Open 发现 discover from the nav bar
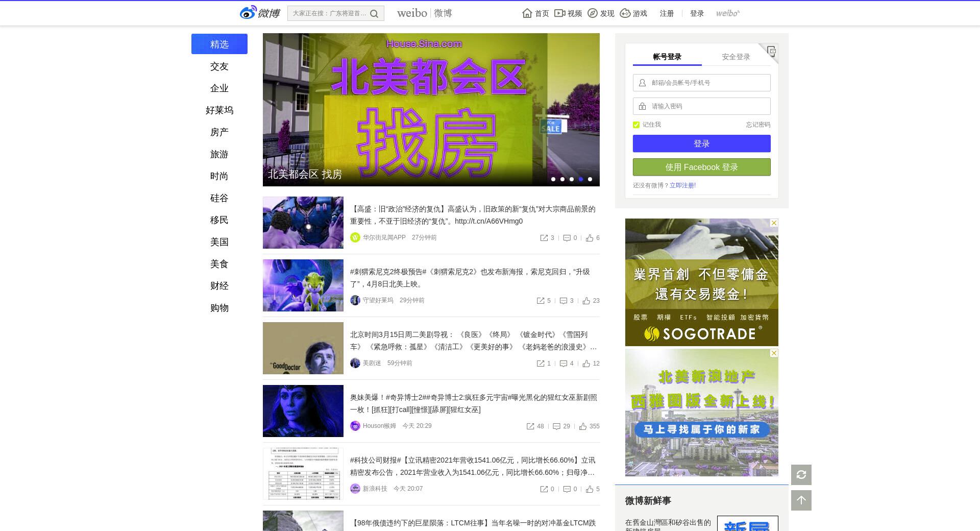Screen dimensions: 980x531 point(601,13)
